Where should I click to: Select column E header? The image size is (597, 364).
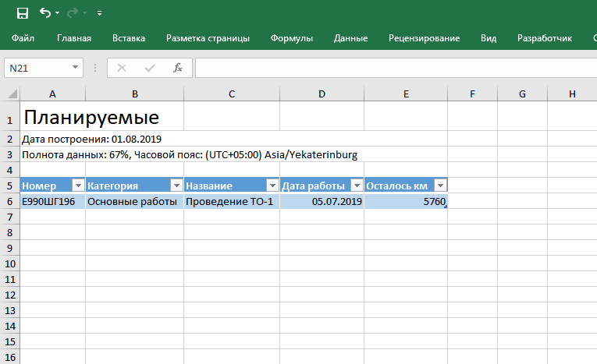click(406, 94)
